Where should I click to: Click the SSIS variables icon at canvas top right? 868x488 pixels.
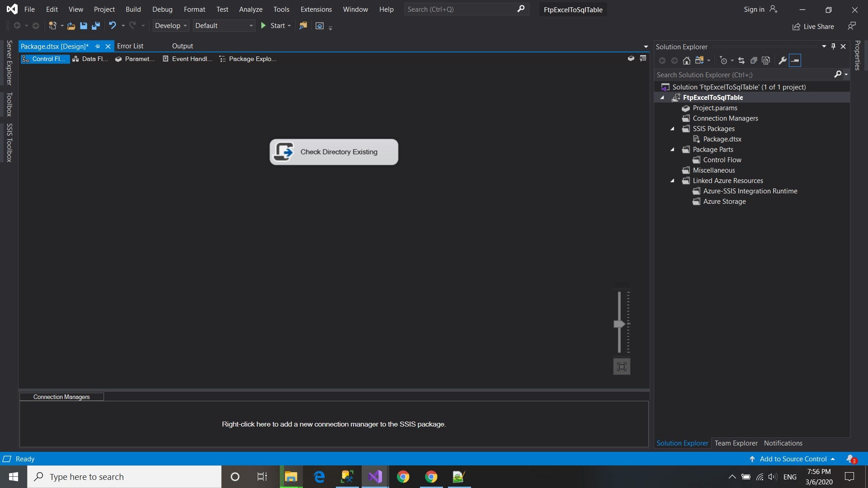(631, 58)
